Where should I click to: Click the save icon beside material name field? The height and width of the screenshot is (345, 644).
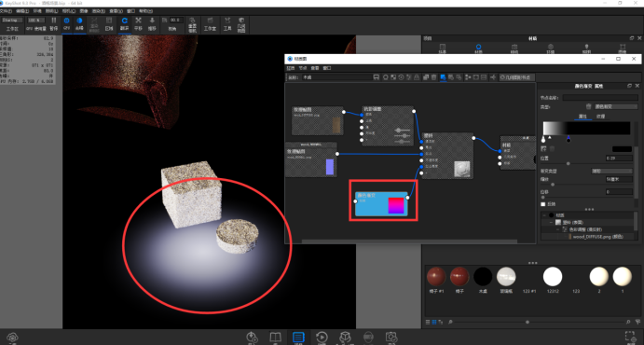coord(376,77)
